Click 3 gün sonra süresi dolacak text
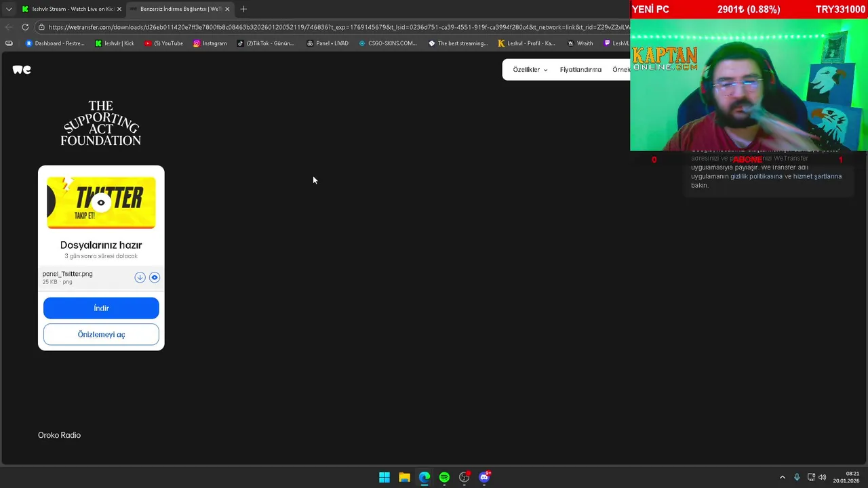 tap(101, 256)
